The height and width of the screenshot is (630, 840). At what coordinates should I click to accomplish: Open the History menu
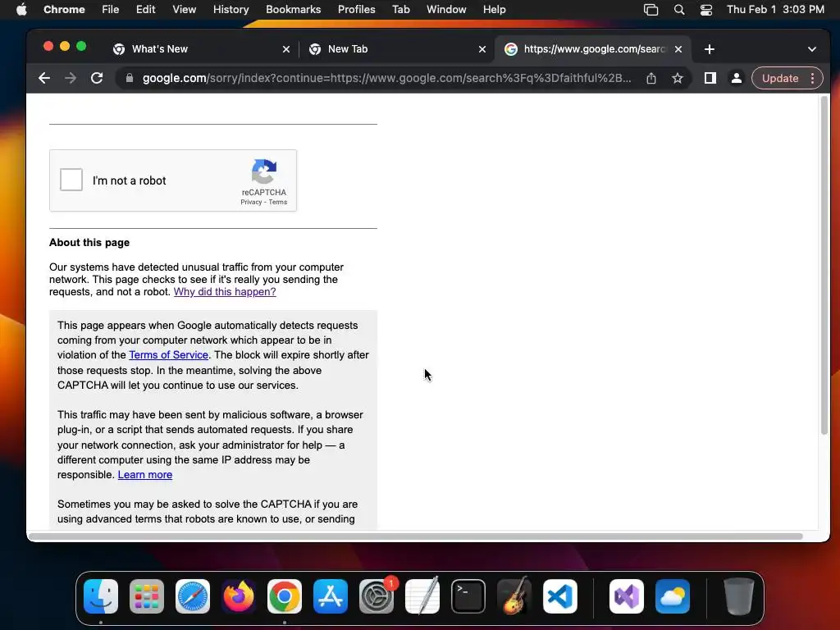click(x=231, y=9)
